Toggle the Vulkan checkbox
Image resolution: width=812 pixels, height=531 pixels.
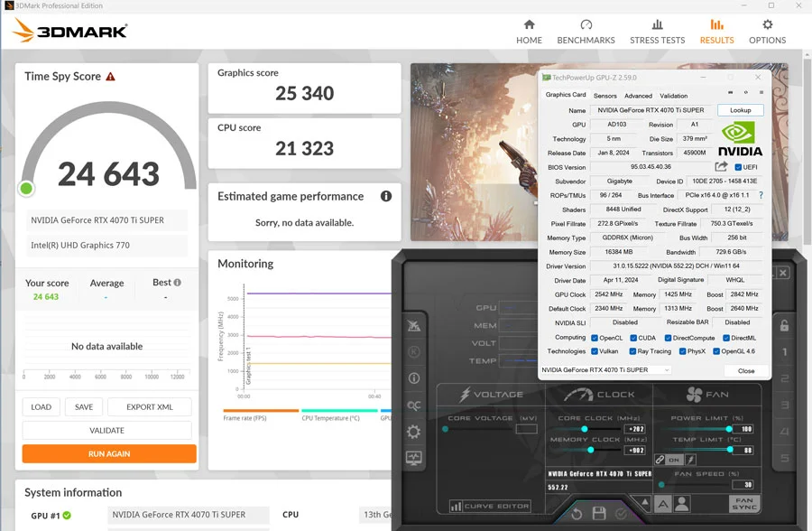pos(595,351)
